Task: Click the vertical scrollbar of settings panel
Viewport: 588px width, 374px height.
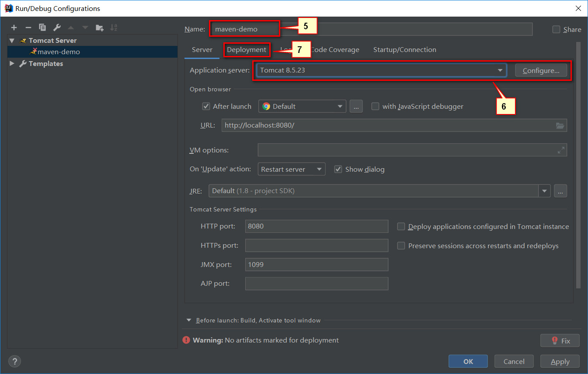Action: click(578, 165)
